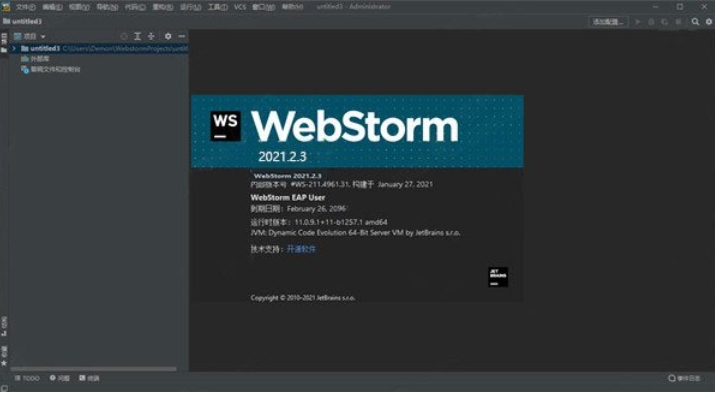Open project panel gear options
Screen dimensions: 715x394
pyautogui.click(x=168, y=36)
